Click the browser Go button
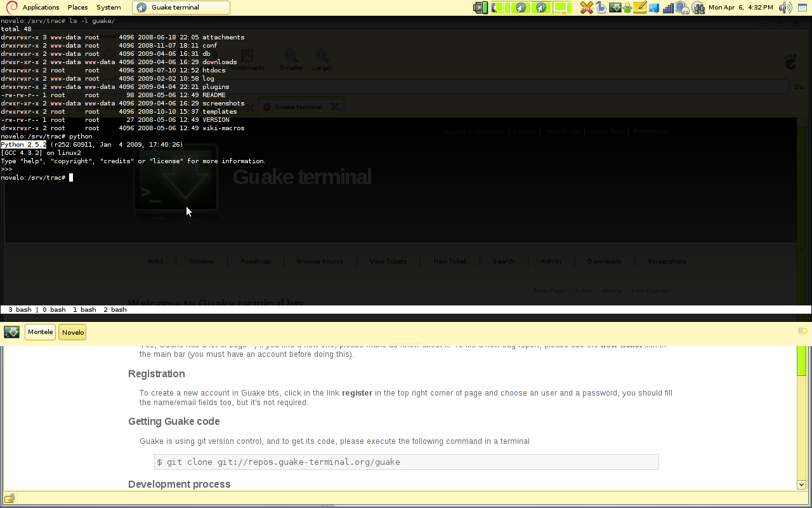 click(798, 87)
